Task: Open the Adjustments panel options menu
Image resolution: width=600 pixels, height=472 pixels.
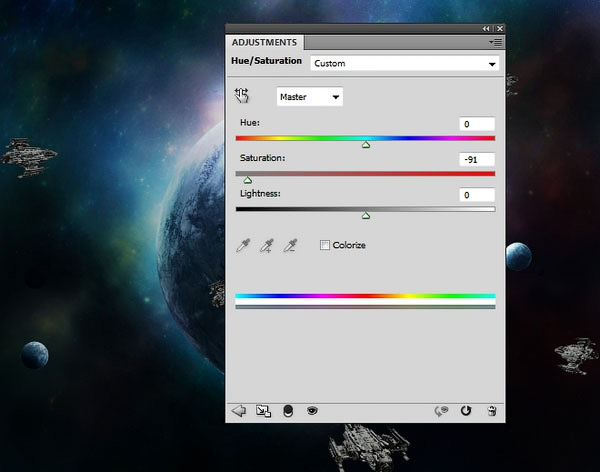Action: (x=495, y=43)
